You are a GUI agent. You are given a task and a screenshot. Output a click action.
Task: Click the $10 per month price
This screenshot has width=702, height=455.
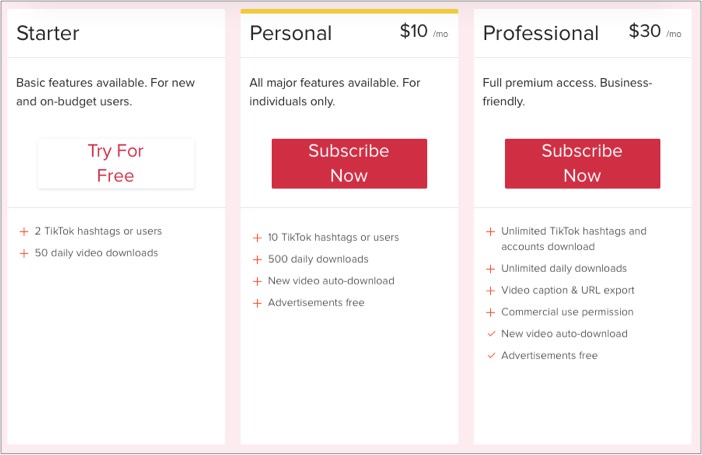[424, 31]
